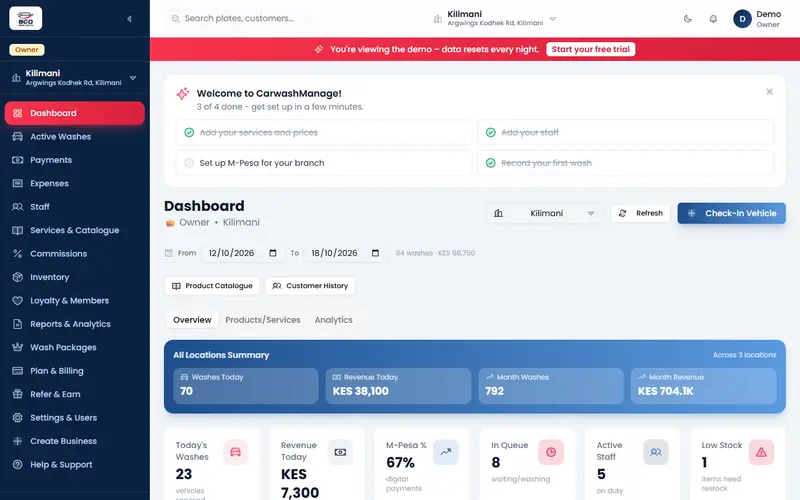Click Start your free trial
The image size is (800, 500).
(x=591, y=49)
